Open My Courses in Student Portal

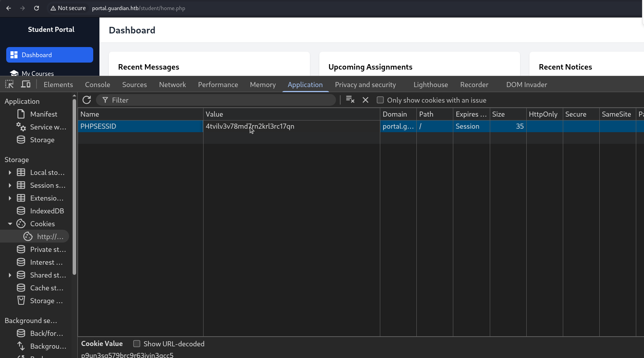pyautogui.click(x=38, y=73)
